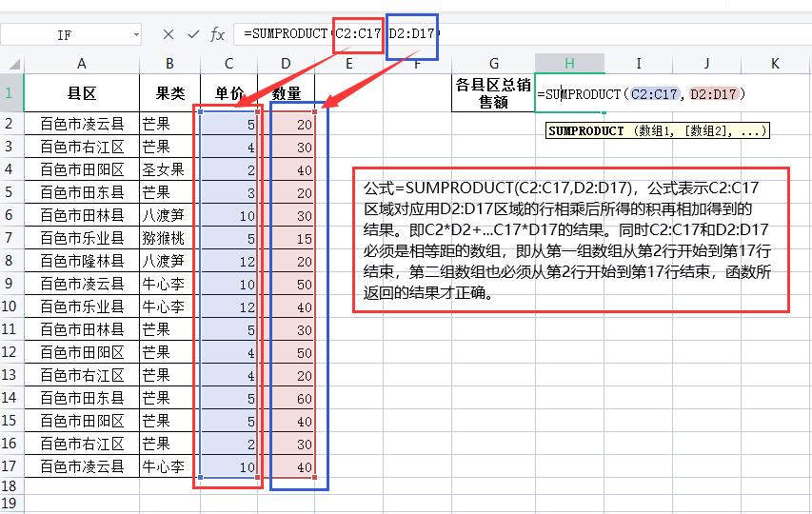Viewport: 812px width, 514px height.
Task: Click unit price 12 in row 10
Action: tap(228, 306)
